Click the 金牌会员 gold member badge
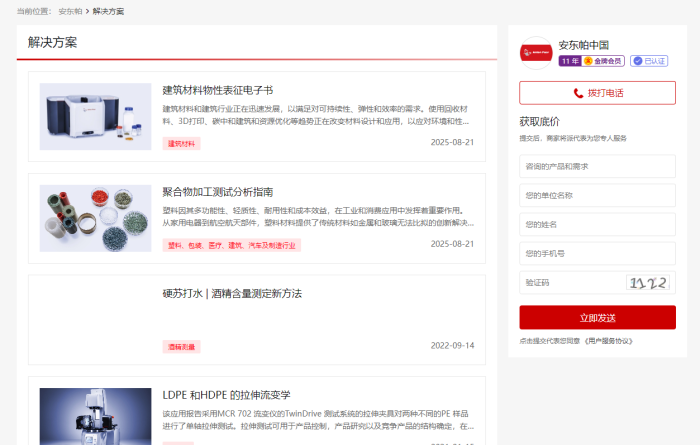This screenshot has height=445, width=700. coord(604,61)
